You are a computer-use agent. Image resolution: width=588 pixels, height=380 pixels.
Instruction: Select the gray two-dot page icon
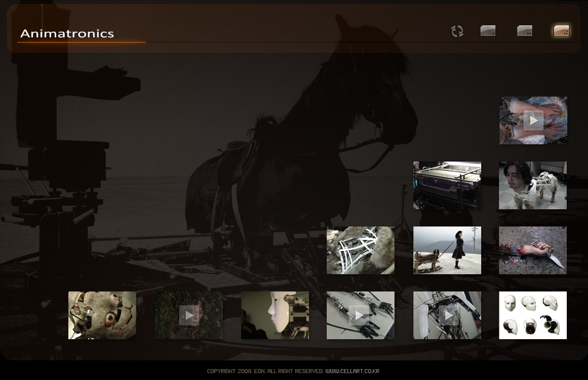pos(525,30)
